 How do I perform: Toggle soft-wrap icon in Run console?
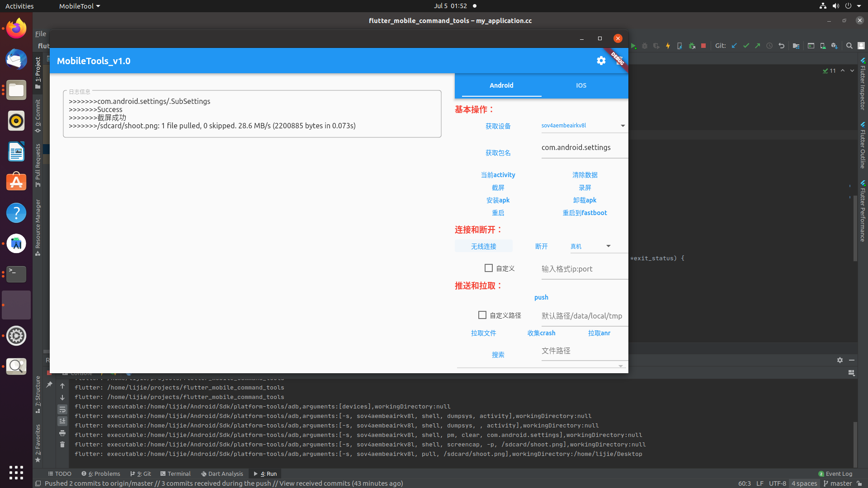(x=62, y=409)
